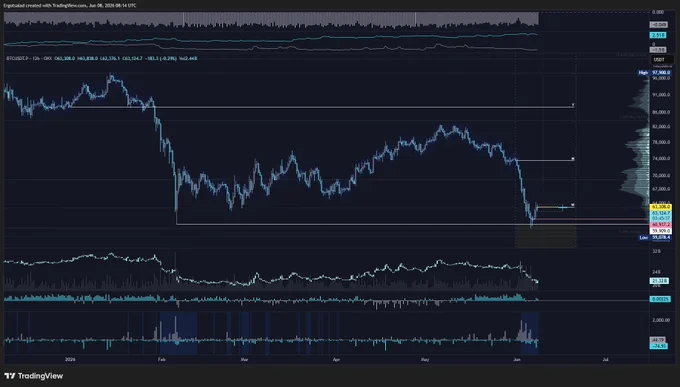Click the cyan 2.51B indicator value tag
The width and height of the screenshot is (680, 387).
tap(658, 35)
